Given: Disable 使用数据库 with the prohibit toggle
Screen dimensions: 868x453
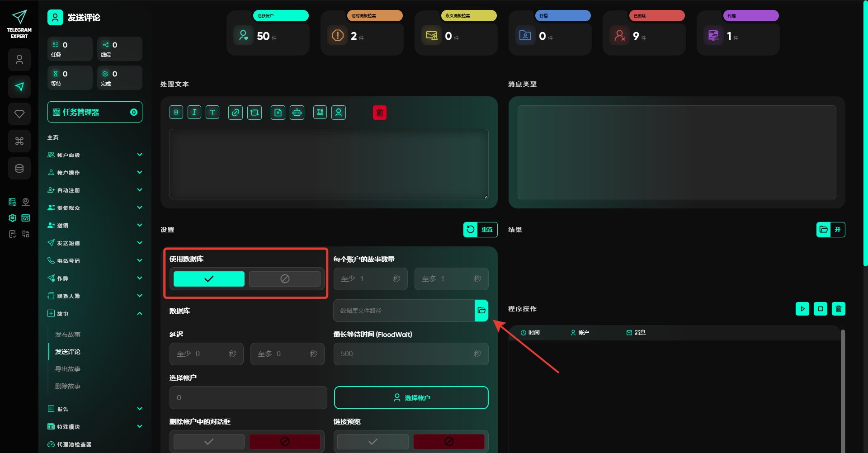Looking at the screenshot, I should coord(285,279).
